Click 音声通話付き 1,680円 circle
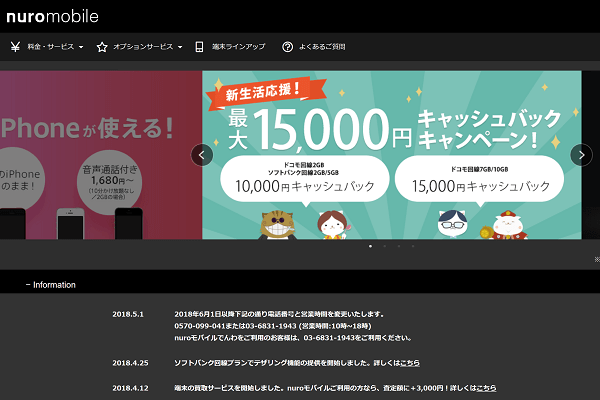 [x=110, y=183]
